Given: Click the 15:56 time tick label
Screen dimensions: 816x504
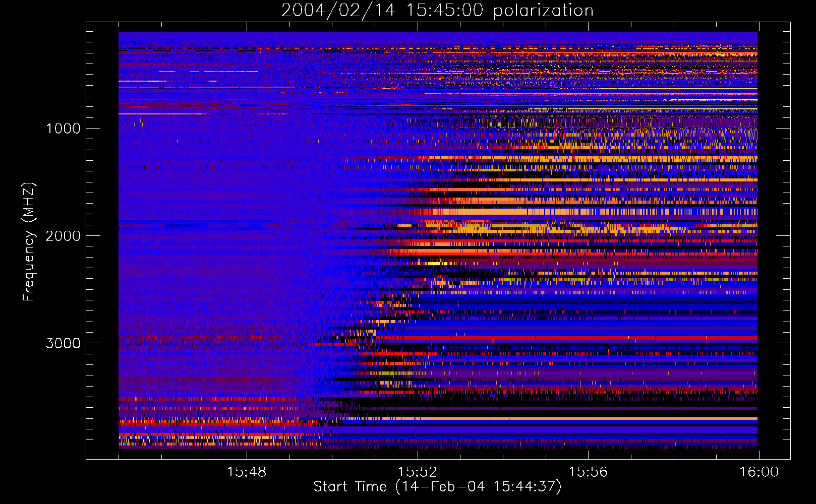Looking at the screenshot, I should click(588, 472).
